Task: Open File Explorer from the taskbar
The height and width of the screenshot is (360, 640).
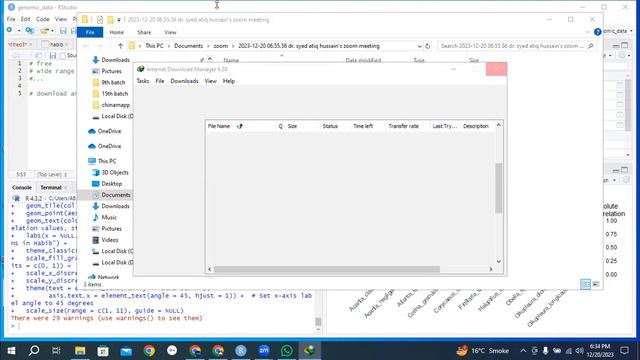Action: 80,350
